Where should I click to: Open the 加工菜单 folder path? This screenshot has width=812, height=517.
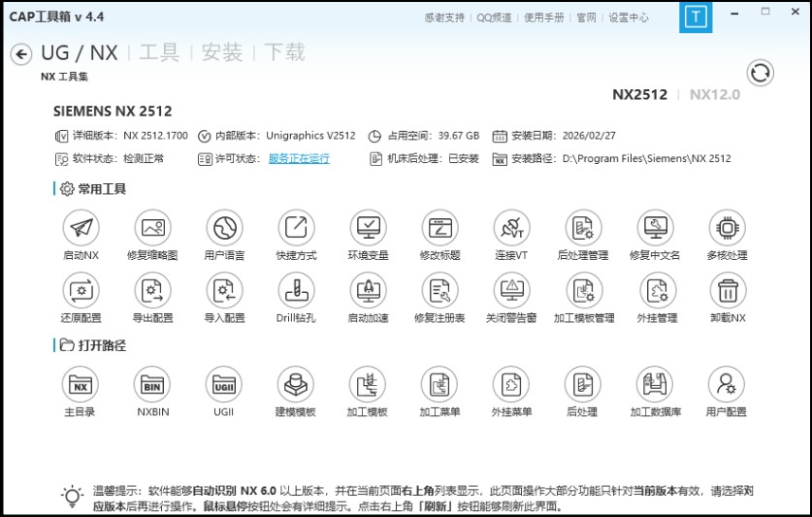(439, 385)
